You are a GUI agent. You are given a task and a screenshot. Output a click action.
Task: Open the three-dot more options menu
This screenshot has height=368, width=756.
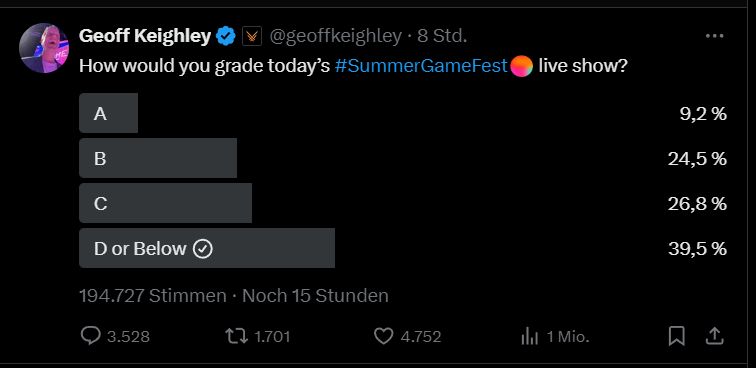click(x=714, y=36)
